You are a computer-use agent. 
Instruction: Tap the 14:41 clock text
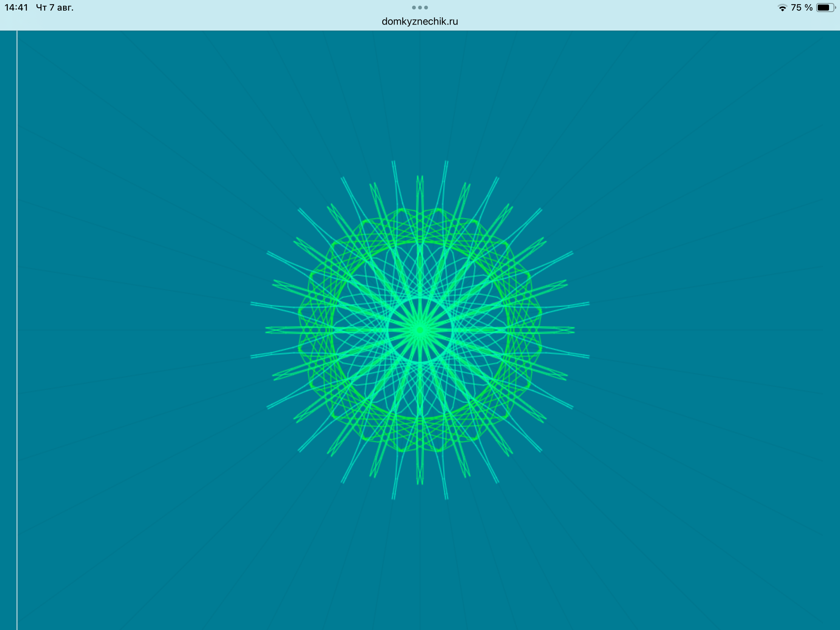point(16,8)
